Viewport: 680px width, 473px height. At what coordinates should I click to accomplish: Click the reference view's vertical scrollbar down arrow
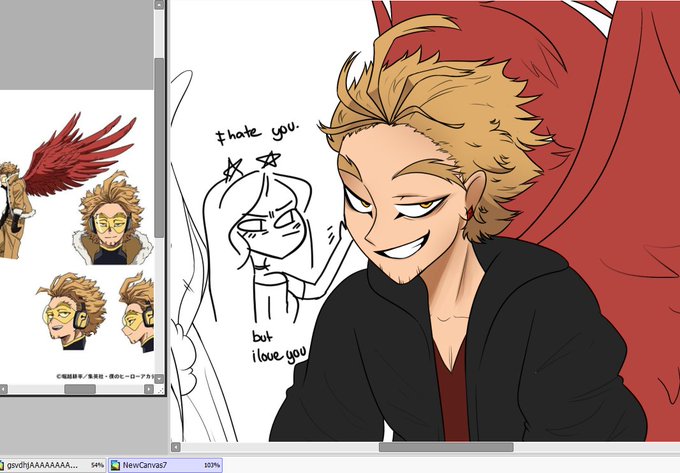tap(159, 378)
